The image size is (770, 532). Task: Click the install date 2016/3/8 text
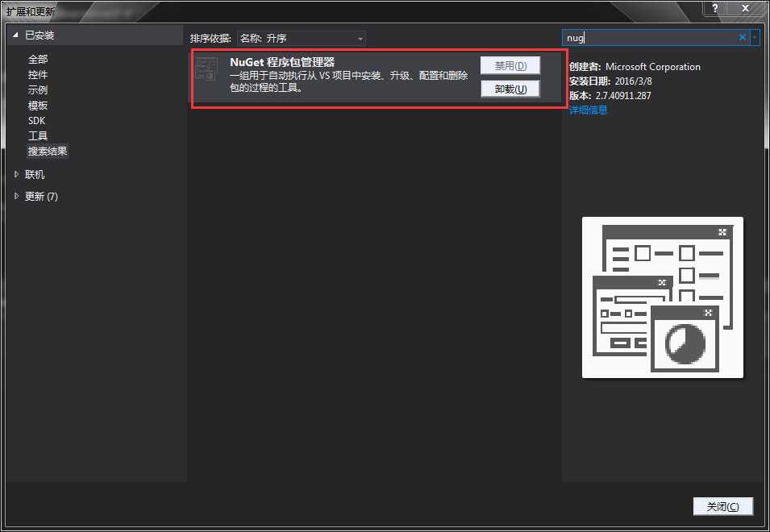[x=633, y=81]
